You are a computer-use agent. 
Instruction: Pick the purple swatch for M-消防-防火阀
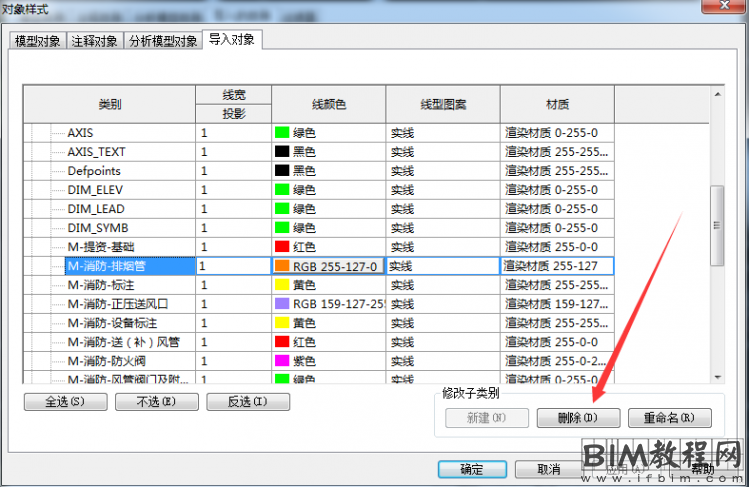[282, 361]
